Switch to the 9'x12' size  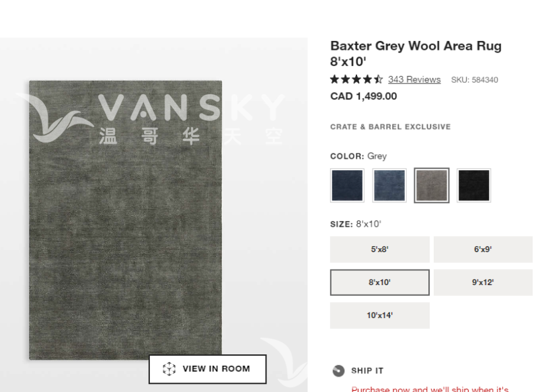click(483, 282)
